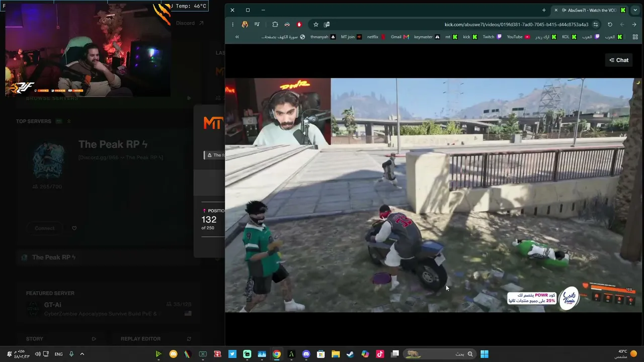Switch the ENG input language
Screen dimensions: 644x362
point(58,354)
